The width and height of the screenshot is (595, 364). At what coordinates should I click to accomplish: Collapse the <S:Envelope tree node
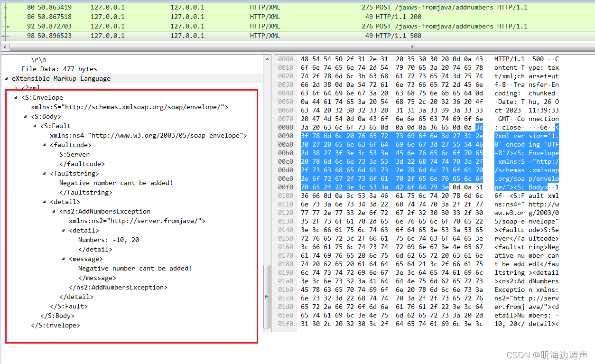click(x=16, y=97)
